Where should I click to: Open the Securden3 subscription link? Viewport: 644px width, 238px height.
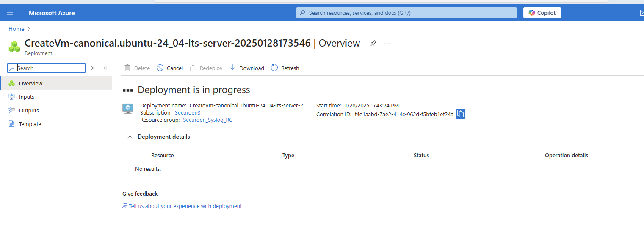[x=188, y=113]
